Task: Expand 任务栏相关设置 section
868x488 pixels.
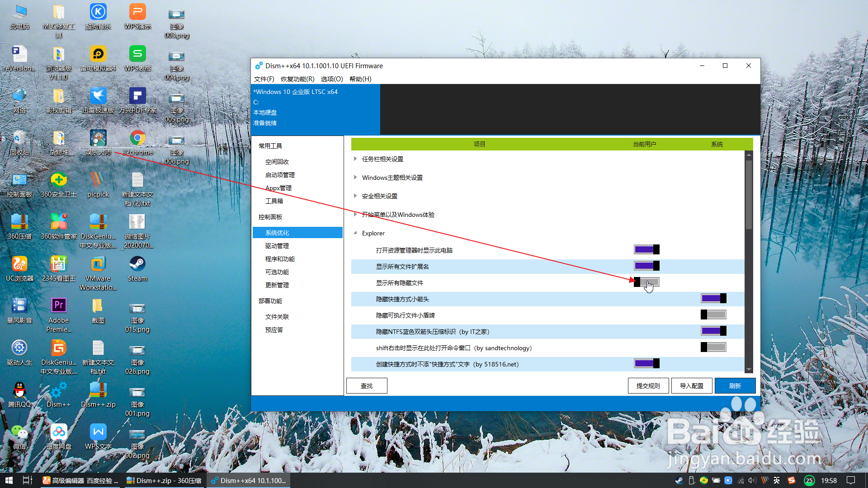Action: [355, 159]
